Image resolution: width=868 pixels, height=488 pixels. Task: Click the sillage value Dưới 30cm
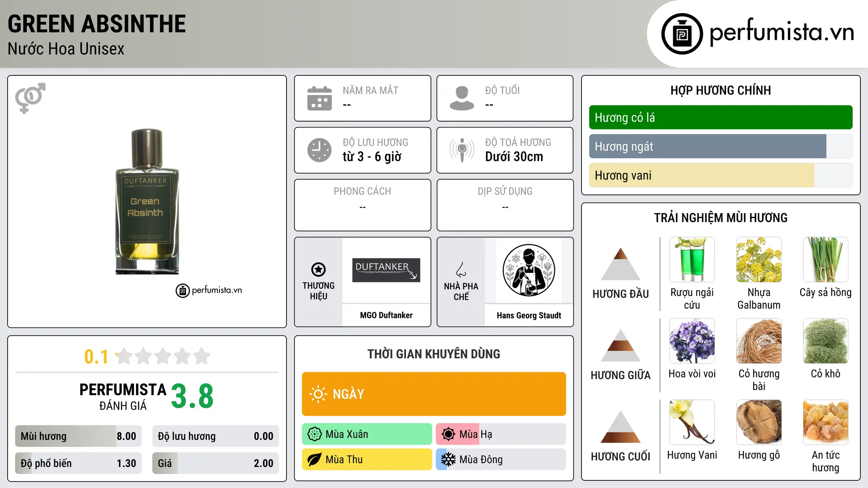514,157
